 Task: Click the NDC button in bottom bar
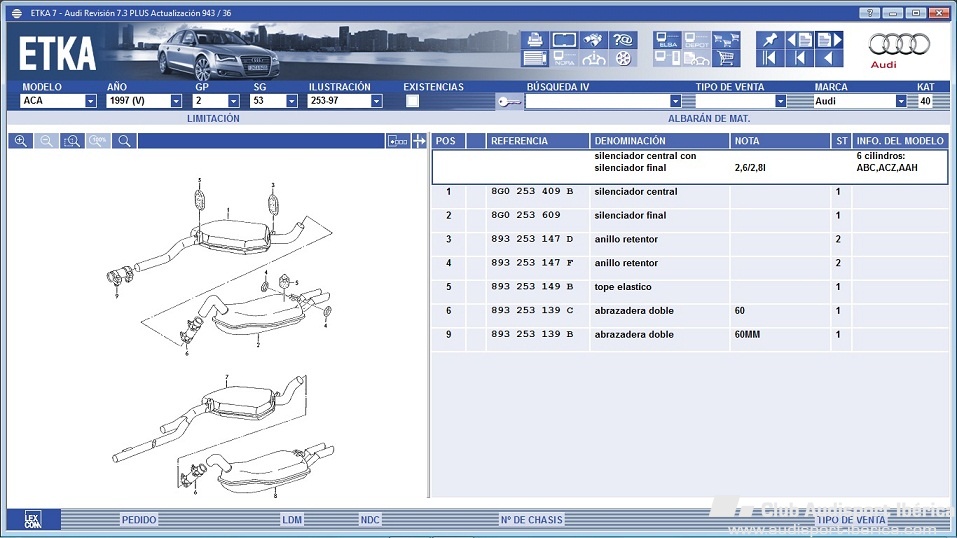[x=370, y=520]
